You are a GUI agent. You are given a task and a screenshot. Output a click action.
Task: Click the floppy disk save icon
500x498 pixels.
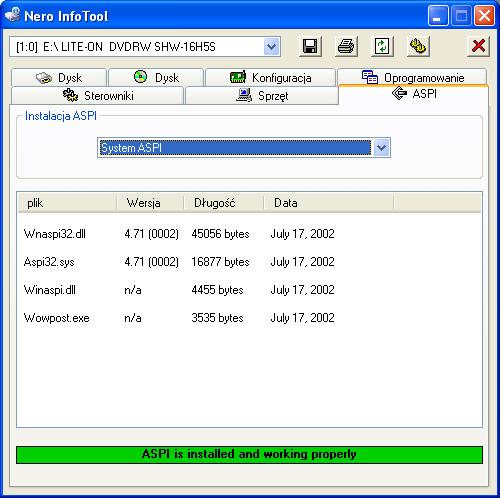(x=310, y=46)
